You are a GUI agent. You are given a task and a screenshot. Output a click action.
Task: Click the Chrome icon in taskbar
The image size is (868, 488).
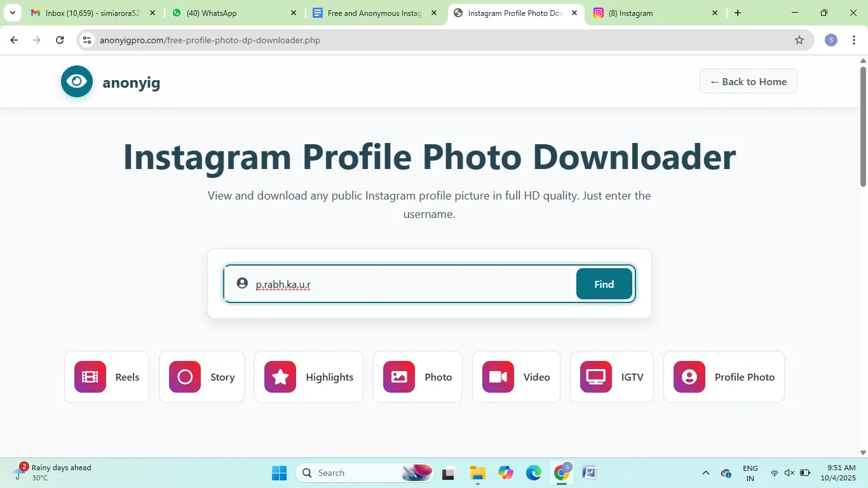[562, 473]
